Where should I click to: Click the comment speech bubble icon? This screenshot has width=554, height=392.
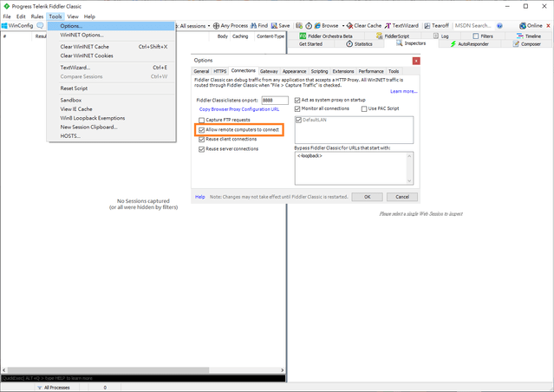tap(40, 26)
